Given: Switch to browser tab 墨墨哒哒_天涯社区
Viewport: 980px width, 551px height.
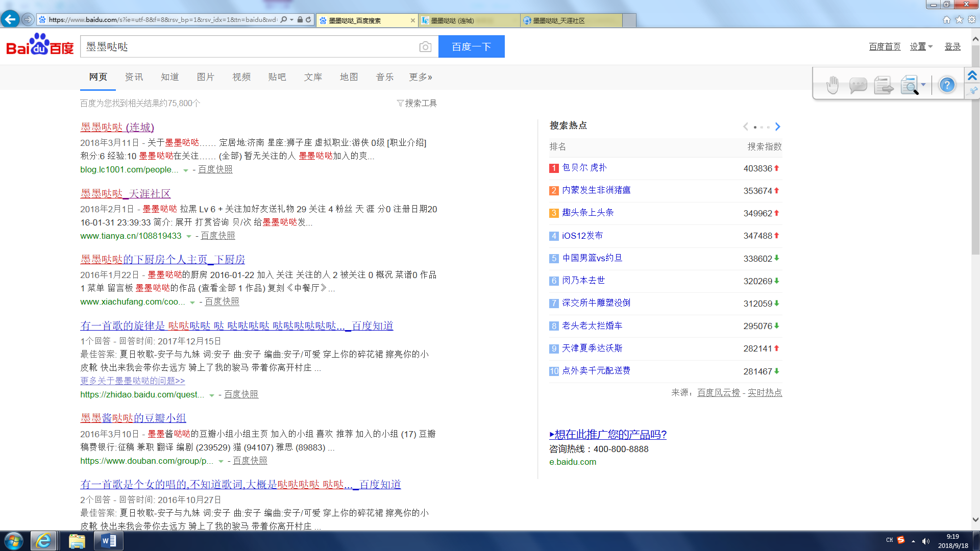Looking at the screenshot, I should point(571,20).
